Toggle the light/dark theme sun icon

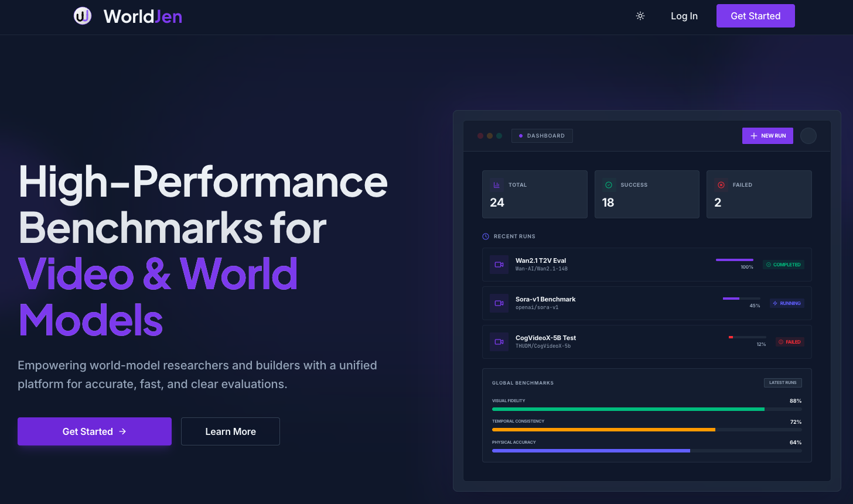[640, 16]
